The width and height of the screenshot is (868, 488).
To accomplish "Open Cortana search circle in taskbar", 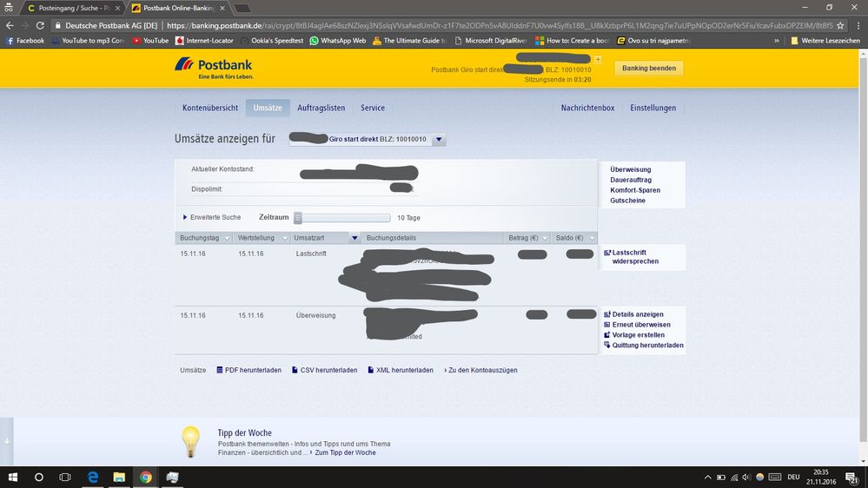I will [39, 477].
